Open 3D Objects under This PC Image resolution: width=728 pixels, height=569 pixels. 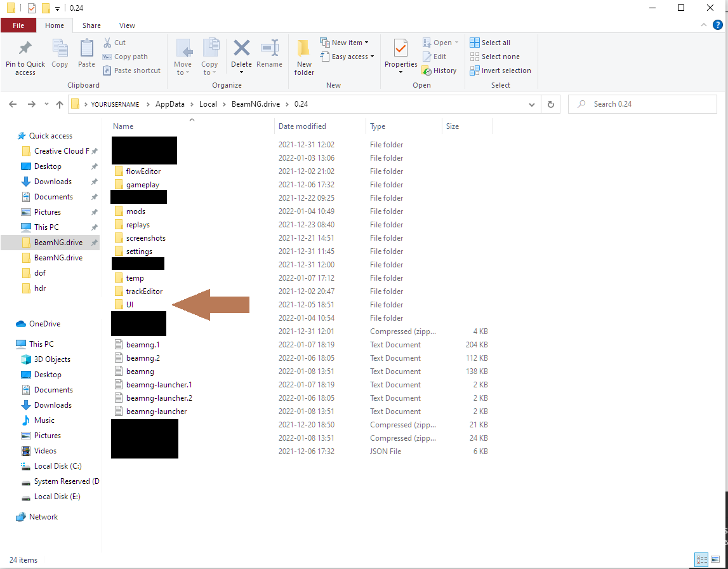(52, 359)
